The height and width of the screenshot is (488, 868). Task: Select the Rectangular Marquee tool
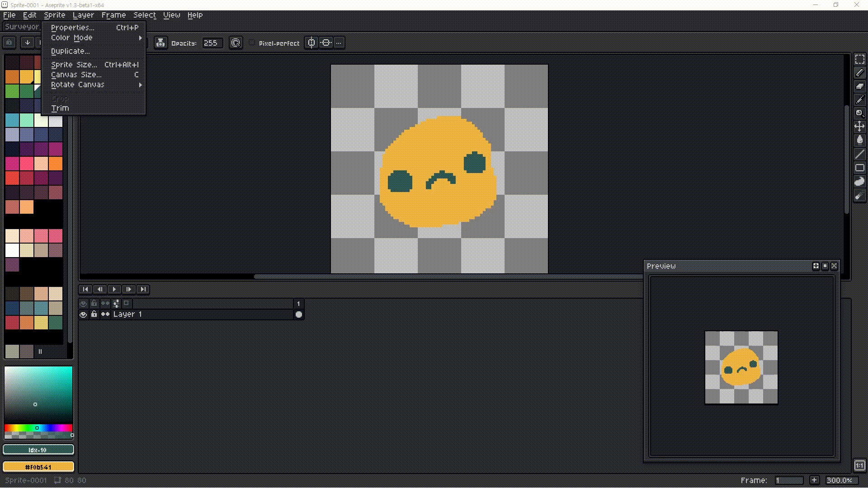859,59
